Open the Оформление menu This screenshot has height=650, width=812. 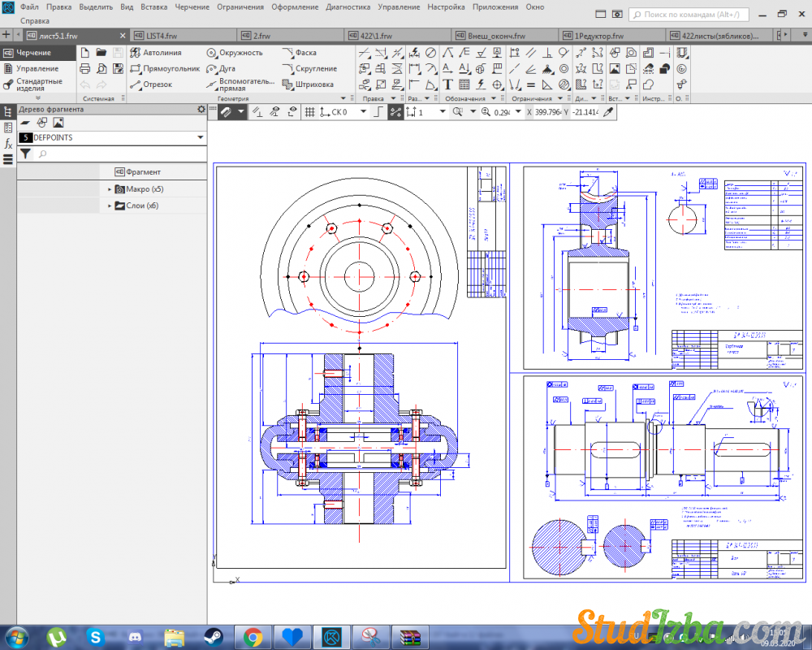click(x=294, y=6)
